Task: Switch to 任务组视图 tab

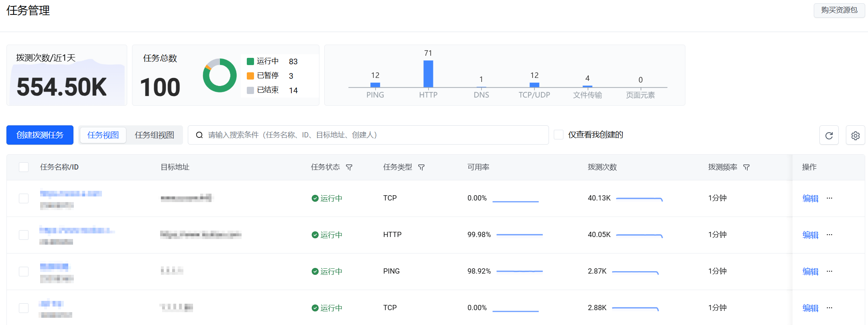Action: point(154,135)
